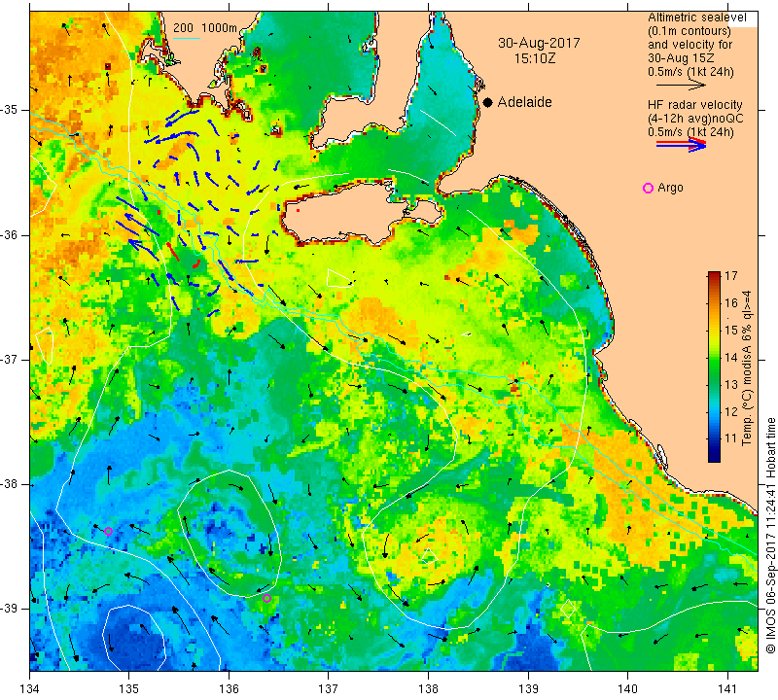Screen dimensions: 778x700
Task: Click the cyan 200m contour legend line
Action: pos(186,38)
